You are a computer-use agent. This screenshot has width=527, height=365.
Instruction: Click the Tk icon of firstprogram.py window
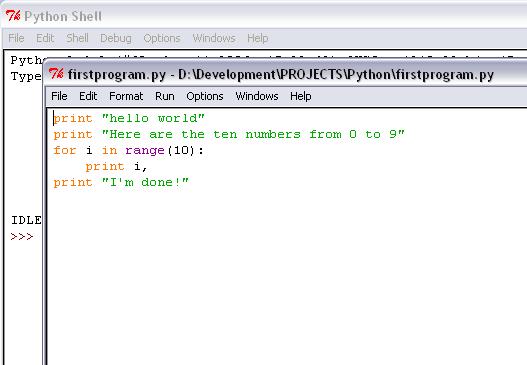56,73
